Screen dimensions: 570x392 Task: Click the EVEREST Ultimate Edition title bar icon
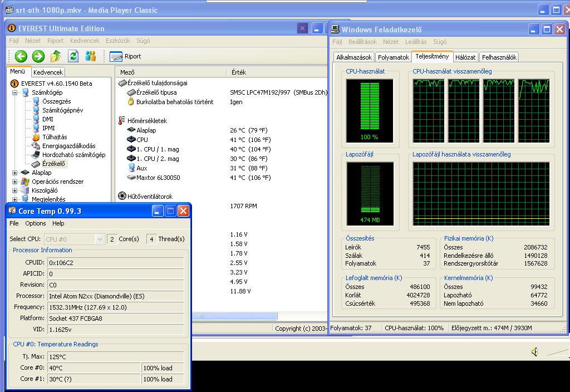[12, 28]
